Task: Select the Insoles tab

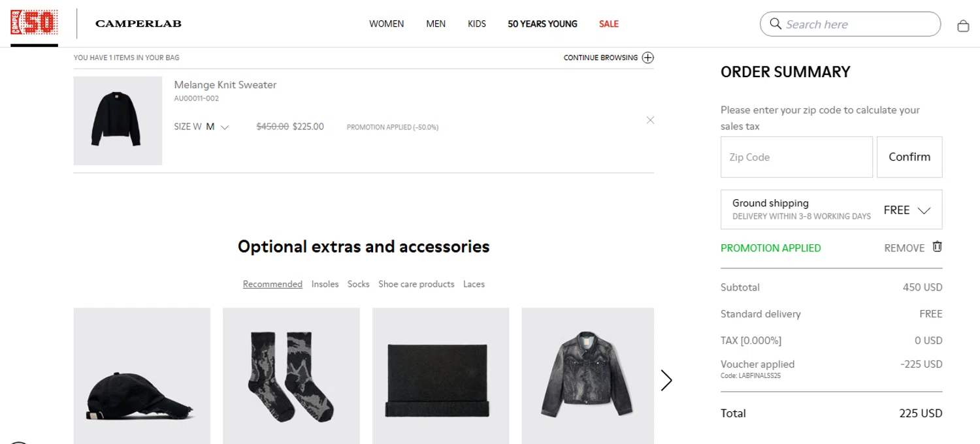Action: [x=325, y=284]
